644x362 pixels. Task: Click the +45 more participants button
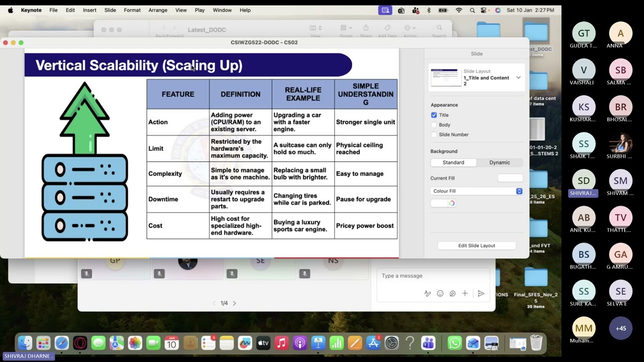click(621, 328)
